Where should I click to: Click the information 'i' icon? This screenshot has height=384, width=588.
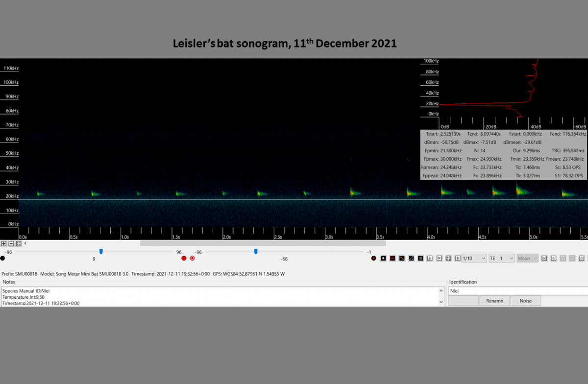point(430,258)
